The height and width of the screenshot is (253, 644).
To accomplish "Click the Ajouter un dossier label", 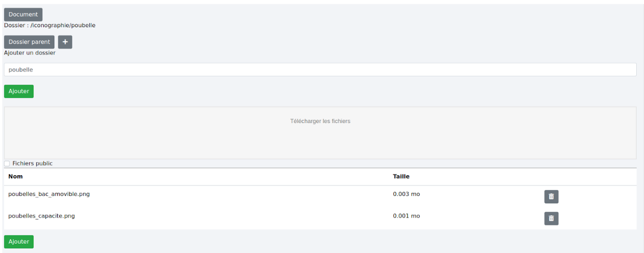I will [30, 53].
